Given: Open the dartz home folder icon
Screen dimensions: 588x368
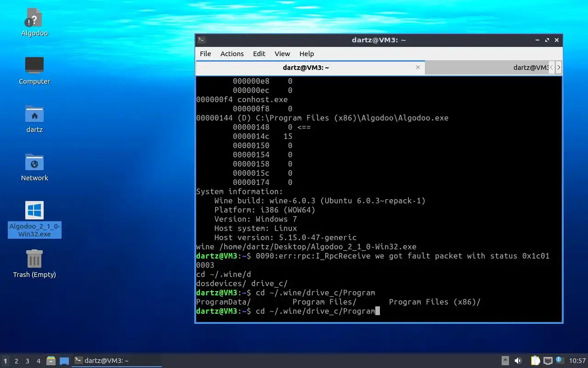Looking at the screenshot, I should pos(34,119).
